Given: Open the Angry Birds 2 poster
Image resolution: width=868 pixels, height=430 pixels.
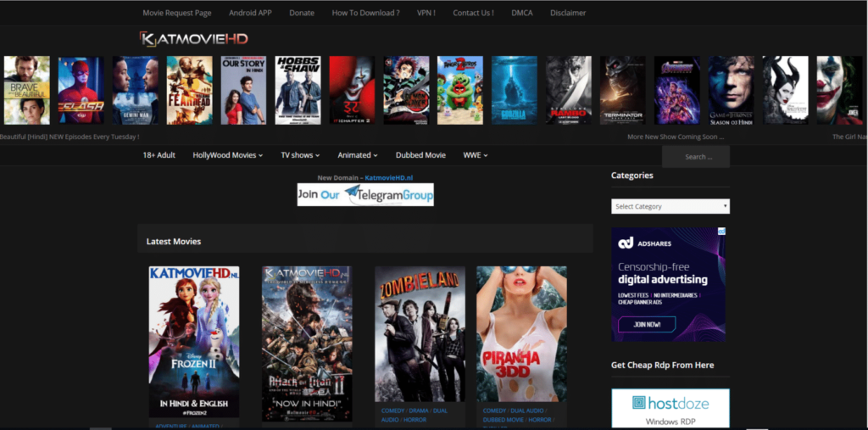Looking at the screenshot, I should (x=460, y=90).
